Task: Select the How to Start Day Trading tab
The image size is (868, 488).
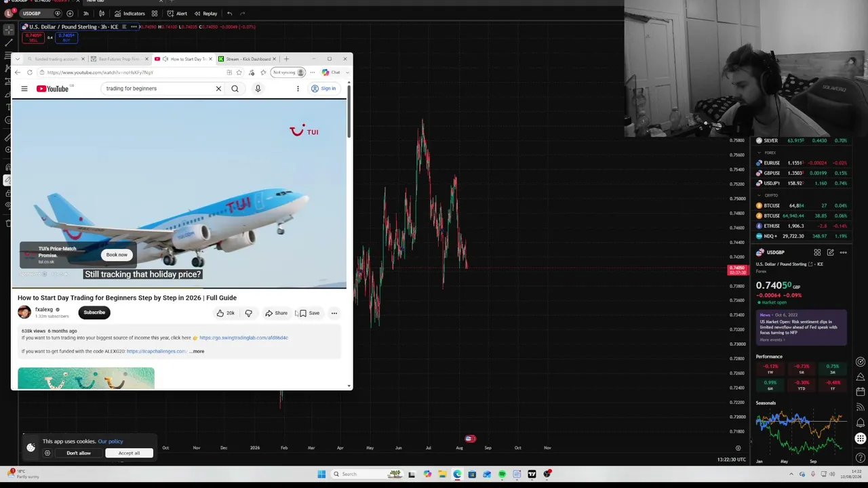Action: pyautogui.click(x=183, y=59)
